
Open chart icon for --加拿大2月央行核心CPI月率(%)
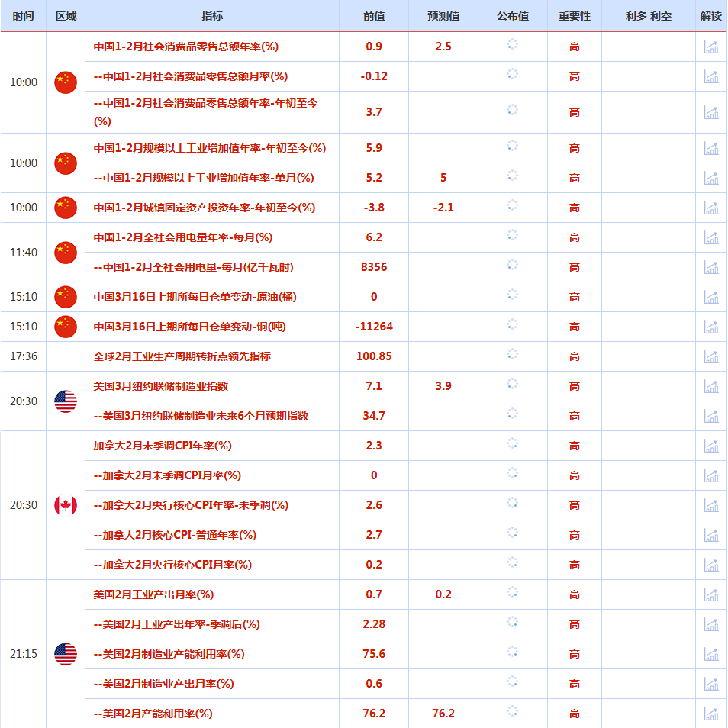pos(710,565)
